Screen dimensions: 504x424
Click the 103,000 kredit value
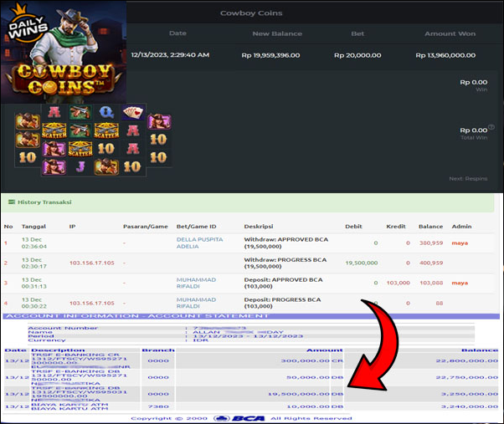399,283
